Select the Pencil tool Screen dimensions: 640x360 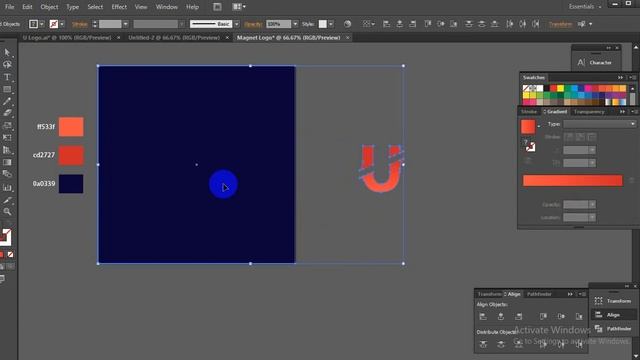coord(7,101)
